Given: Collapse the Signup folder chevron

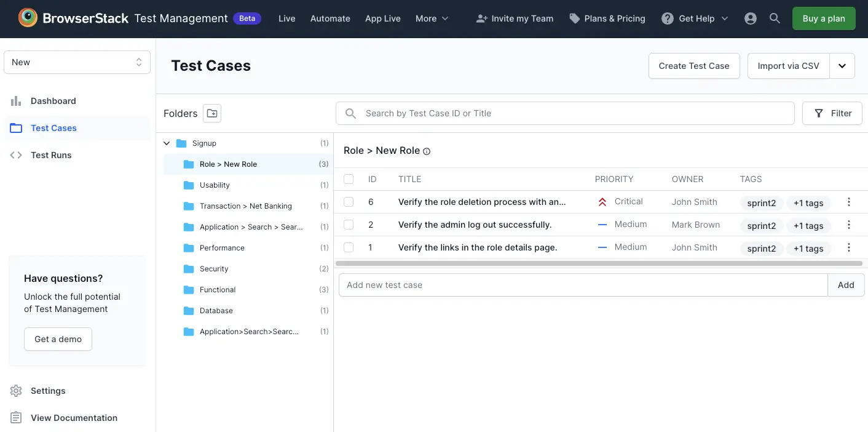Looking at the screenshot, I should (x=167, y=143).
